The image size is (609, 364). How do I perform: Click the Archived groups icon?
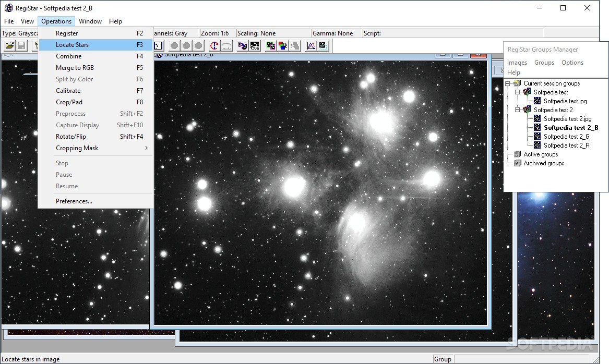[x=517, y=163]
